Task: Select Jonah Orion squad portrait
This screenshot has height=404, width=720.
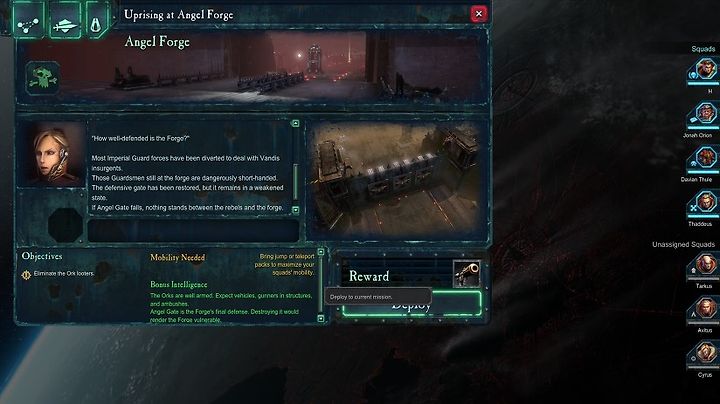Action: (705, 114)
